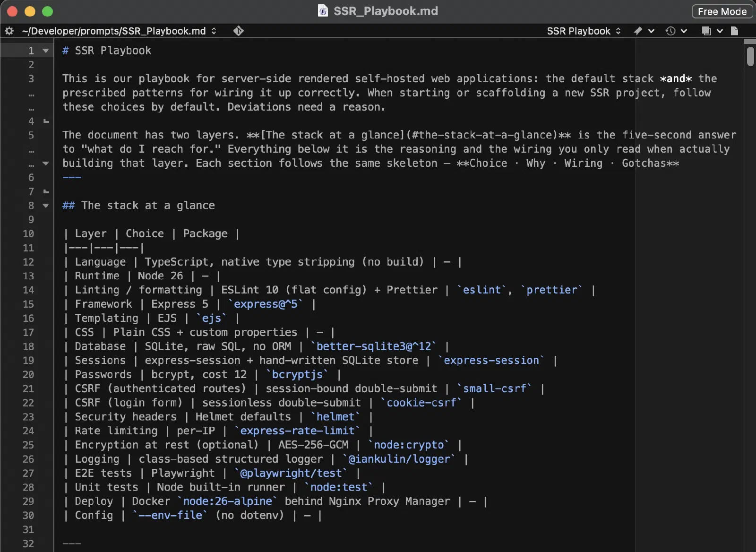This screenshot has height=552, width=756.
Task: Click the `node:test` code span
Action: point(339,487)
